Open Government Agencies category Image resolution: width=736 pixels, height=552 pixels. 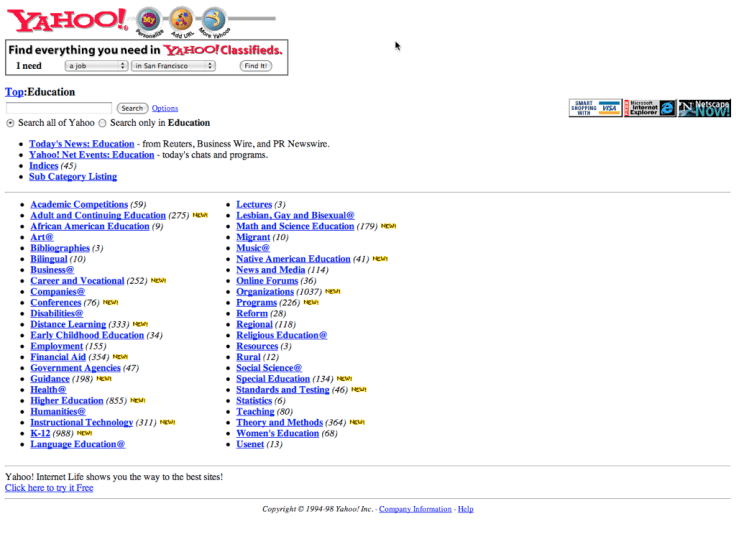[76, 368]
